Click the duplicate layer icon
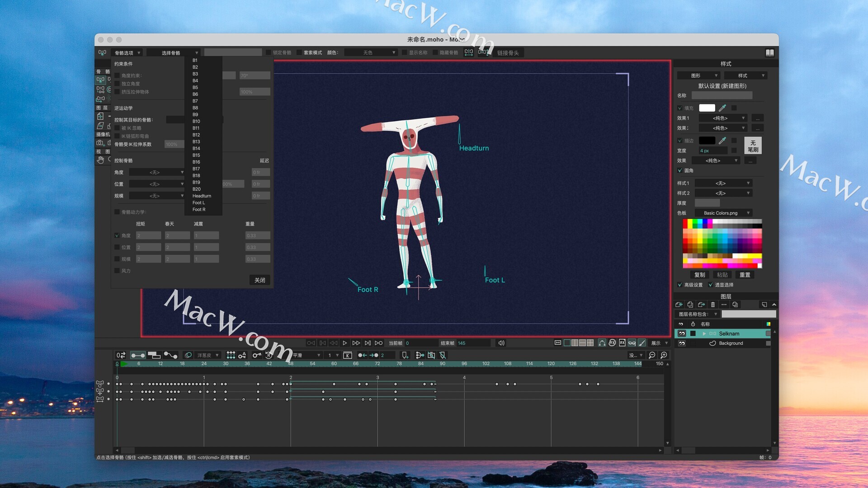This screenshot has width=868, height=488. click(690, 305)
